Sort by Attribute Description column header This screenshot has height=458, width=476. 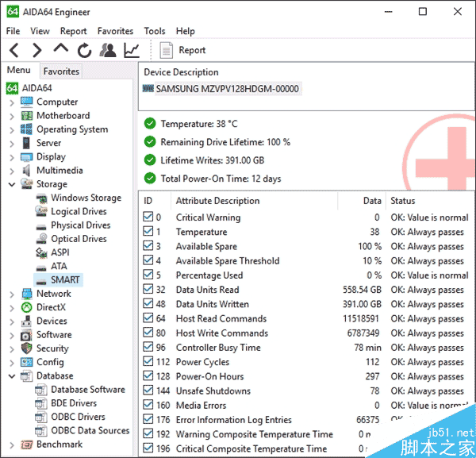click(x=217, y=201)
